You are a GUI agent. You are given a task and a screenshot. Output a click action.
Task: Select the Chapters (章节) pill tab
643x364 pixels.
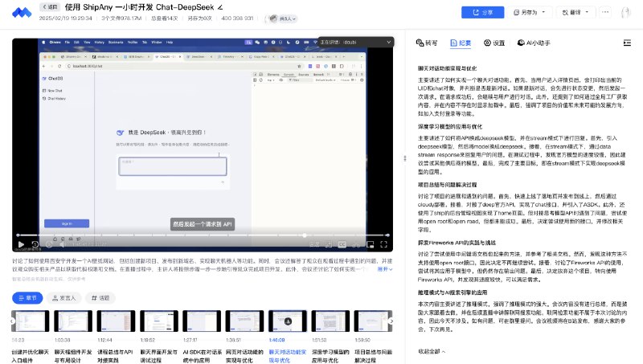click(x=27, y=298)
